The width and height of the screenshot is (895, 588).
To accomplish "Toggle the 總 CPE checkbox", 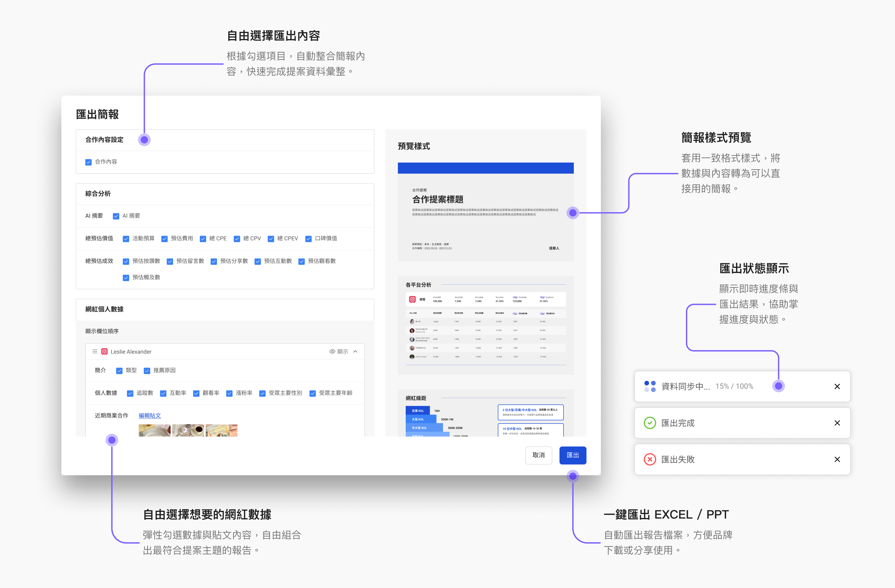I will 203,239.
